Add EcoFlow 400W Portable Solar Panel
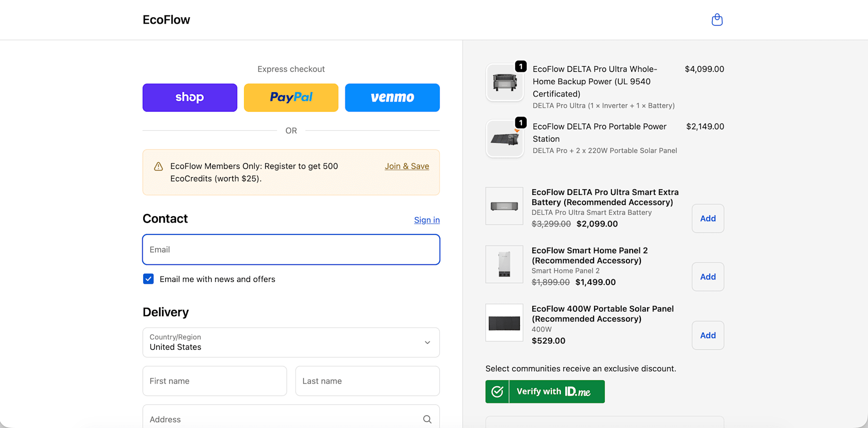 (708, 335)
